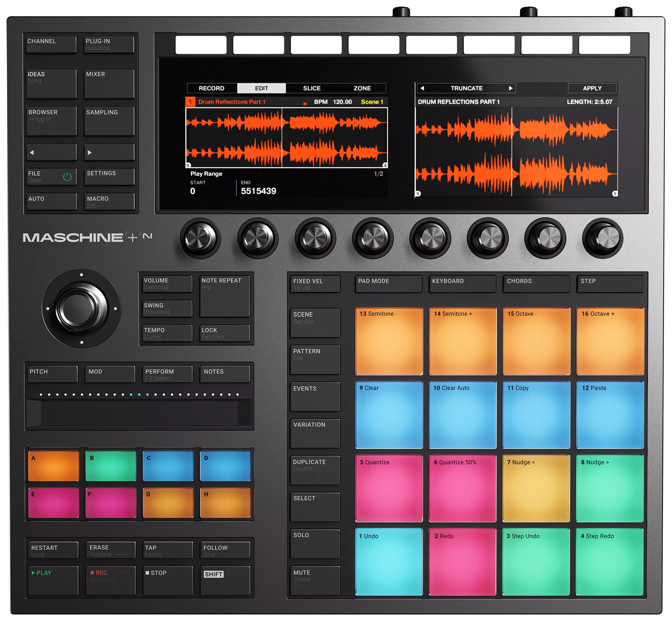
Task: Open the CHANNEL MIDI button
Action: click(52, 44)
